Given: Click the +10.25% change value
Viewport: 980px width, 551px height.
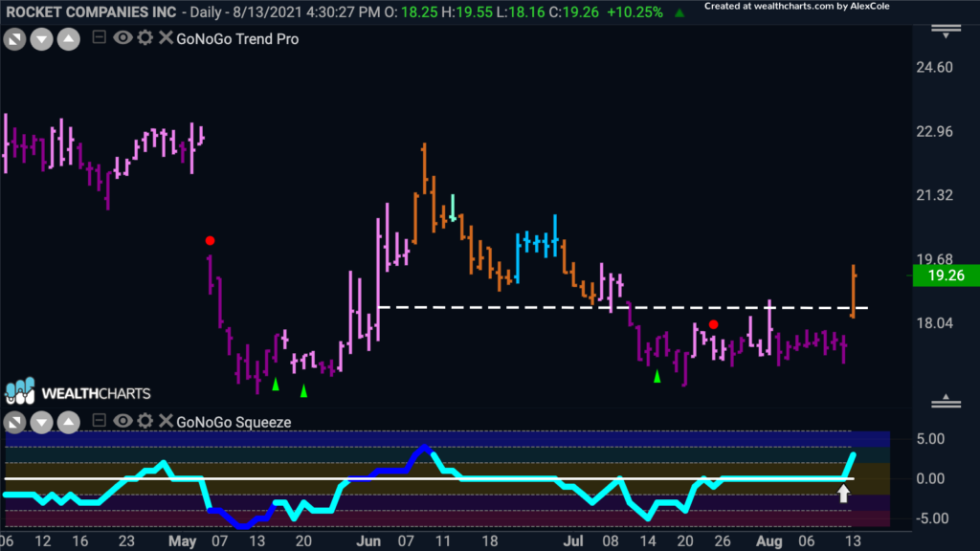Looking at the screenshot, I should [x=635, y=12].
